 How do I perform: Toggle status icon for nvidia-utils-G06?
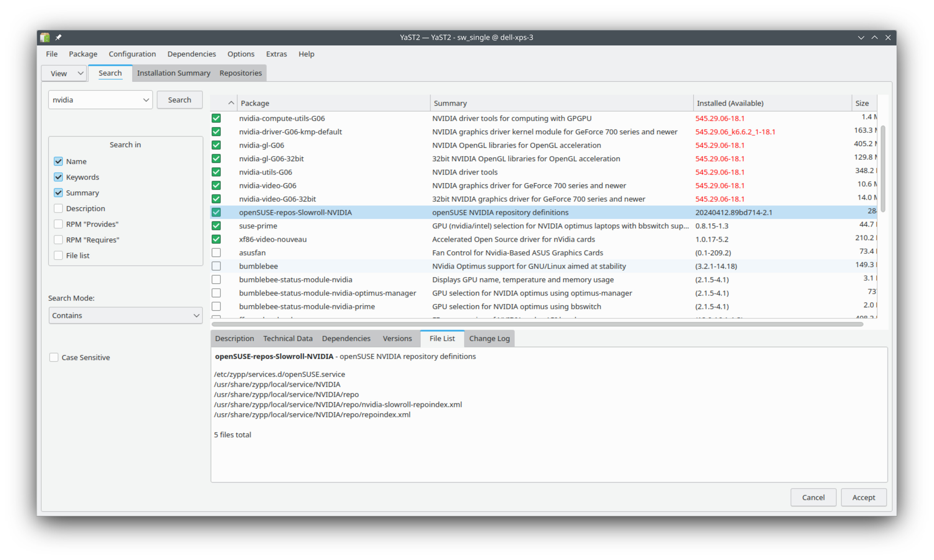(x=216, y=172)
